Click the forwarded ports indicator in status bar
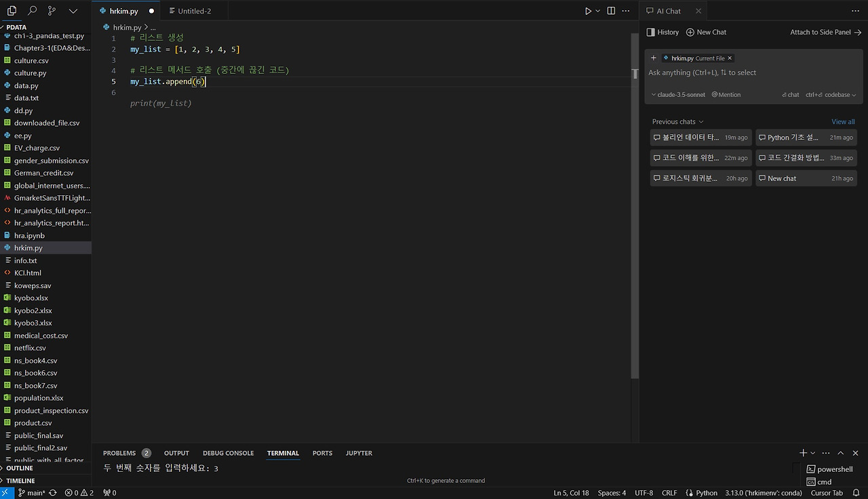Viewport: 868px width, 499px height. pyautogui.click(x=109, y=493)
